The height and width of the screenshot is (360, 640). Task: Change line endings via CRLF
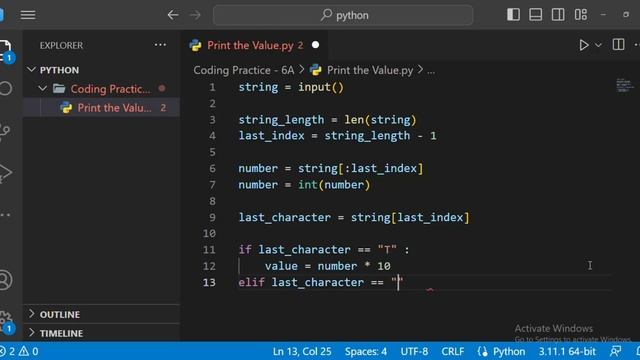[453, 351]
